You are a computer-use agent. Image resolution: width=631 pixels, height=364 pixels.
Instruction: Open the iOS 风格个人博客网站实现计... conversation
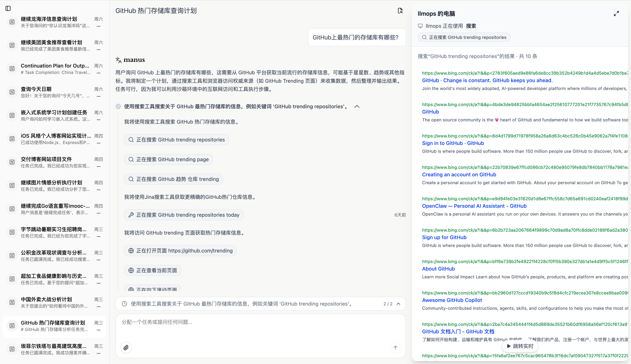click(54, 139)
